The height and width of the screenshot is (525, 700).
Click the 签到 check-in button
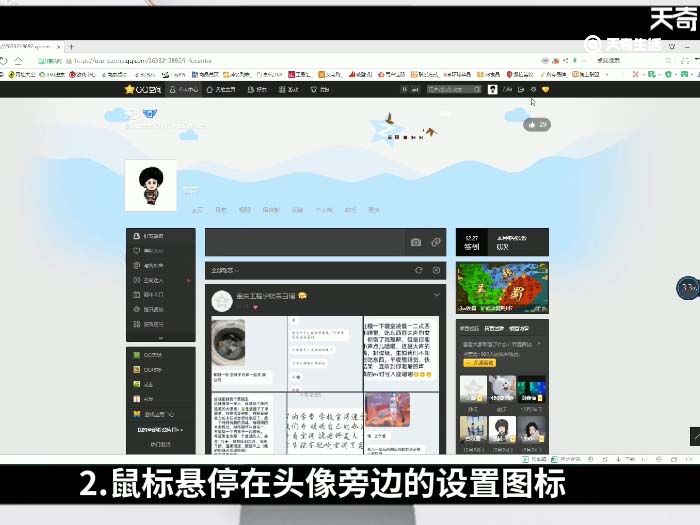(471, 242)
